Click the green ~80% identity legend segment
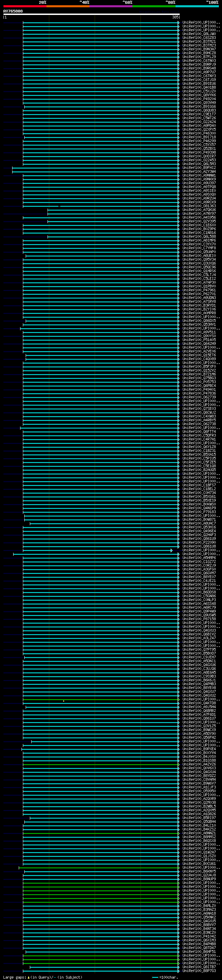The width and height of the screenshot is (222, 980). coord(154,6)
